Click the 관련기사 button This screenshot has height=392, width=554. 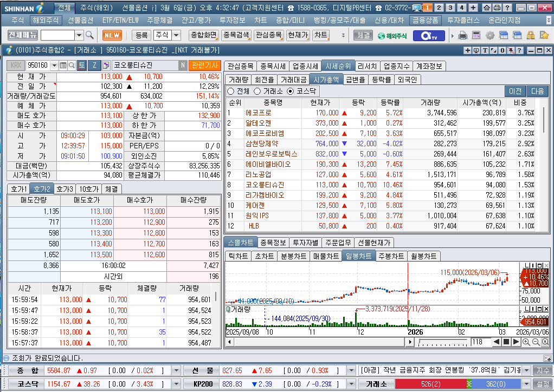(205, 66)
